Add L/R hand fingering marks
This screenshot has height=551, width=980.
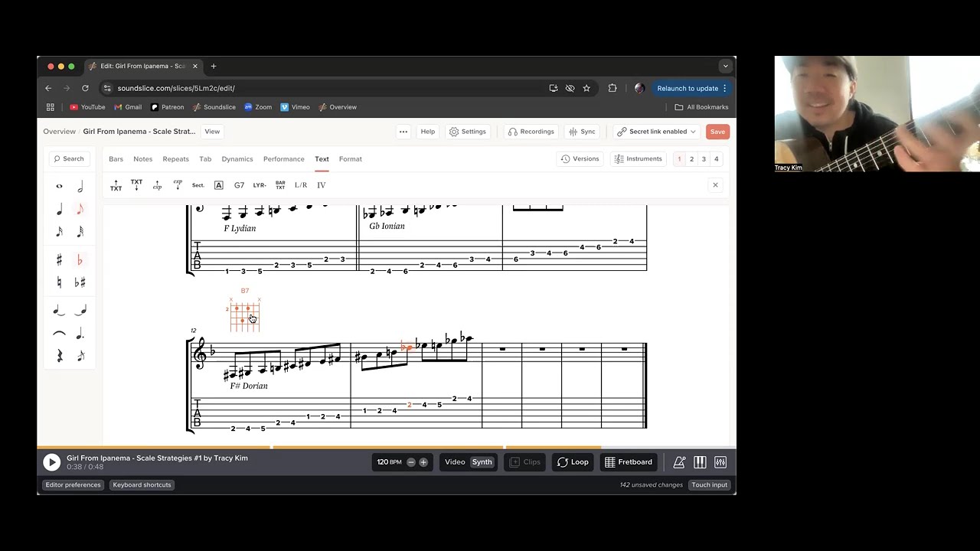click(x=301, y=185)
